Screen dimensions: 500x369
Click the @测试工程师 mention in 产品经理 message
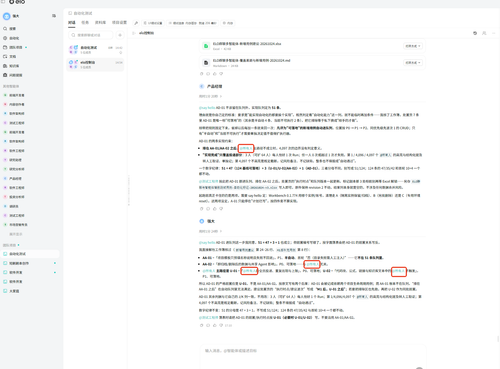[x=209, y=181]
